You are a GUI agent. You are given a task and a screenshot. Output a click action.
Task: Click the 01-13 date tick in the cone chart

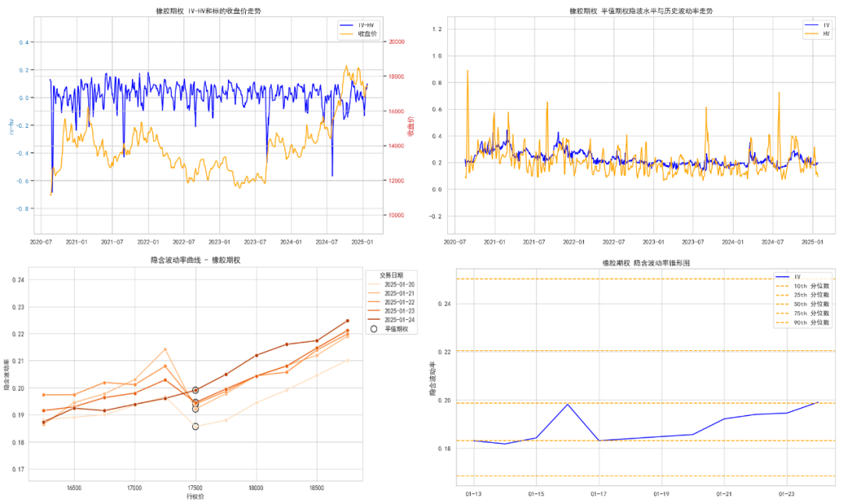click(x=474, y=495)
